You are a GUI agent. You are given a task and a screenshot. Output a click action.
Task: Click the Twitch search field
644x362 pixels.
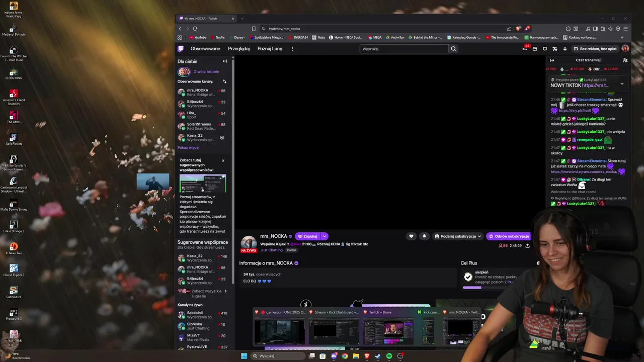pos(404,49)
